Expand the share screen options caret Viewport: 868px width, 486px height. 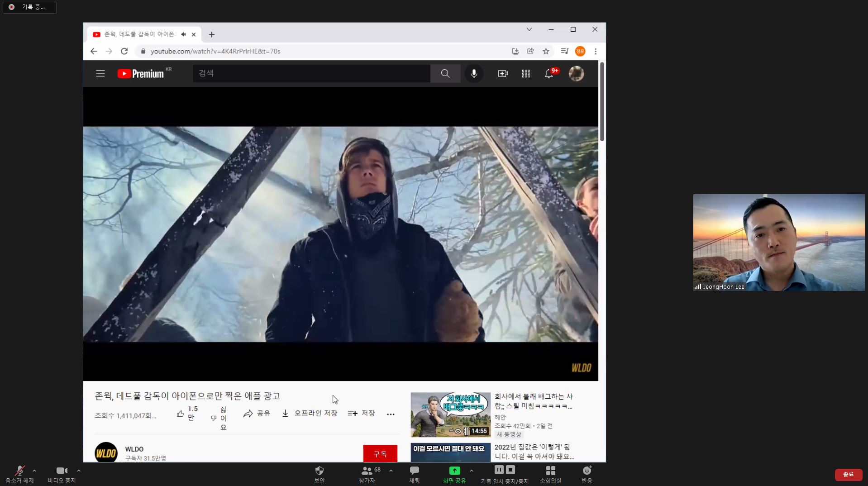tap(472, 471)
